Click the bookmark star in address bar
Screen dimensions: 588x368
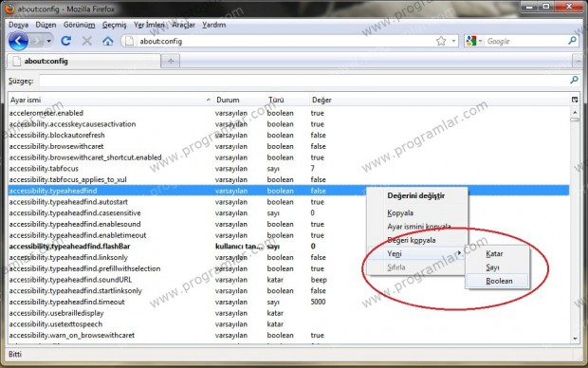point(441,41)
